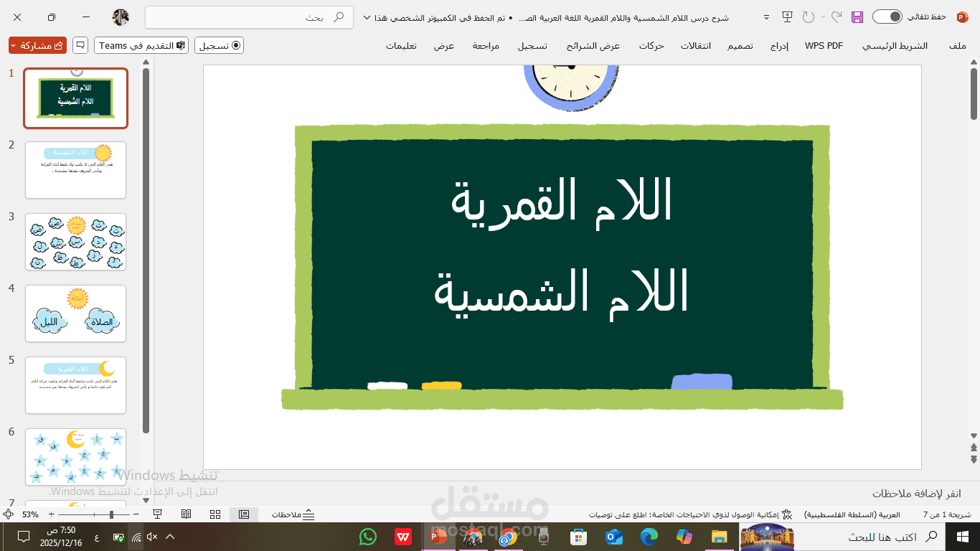Viewport: 980px width, 551px height.
Task: Click the PowerPoint taskbar icon
Action: click(438, 537)
